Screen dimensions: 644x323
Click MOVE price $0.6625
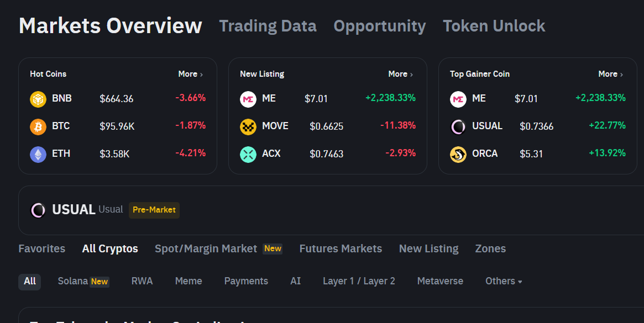tap(327, 126)
